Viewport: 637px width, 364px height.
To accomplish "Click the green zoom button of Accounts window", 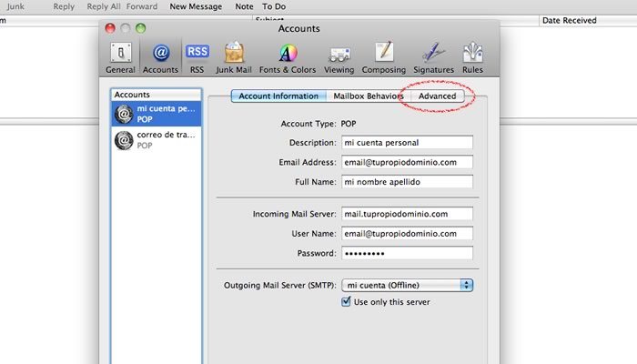I will [140, 28].
